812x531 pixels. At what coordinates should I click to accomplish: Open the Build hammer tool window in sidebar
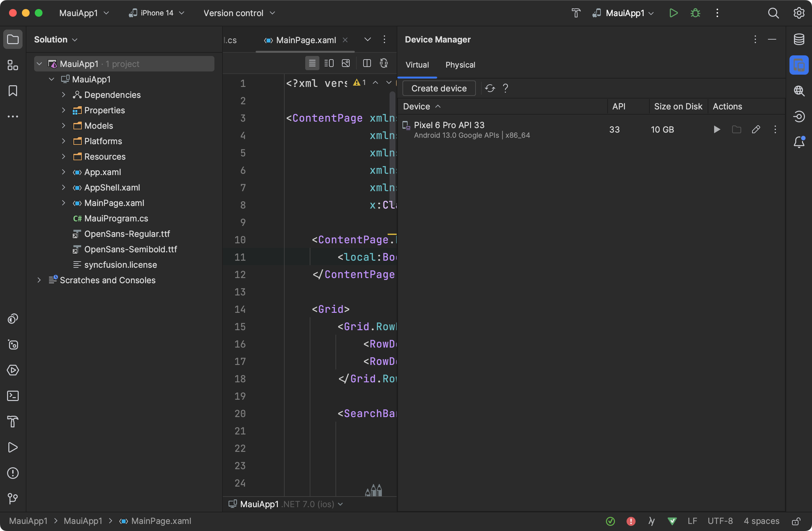click(13, 421)
